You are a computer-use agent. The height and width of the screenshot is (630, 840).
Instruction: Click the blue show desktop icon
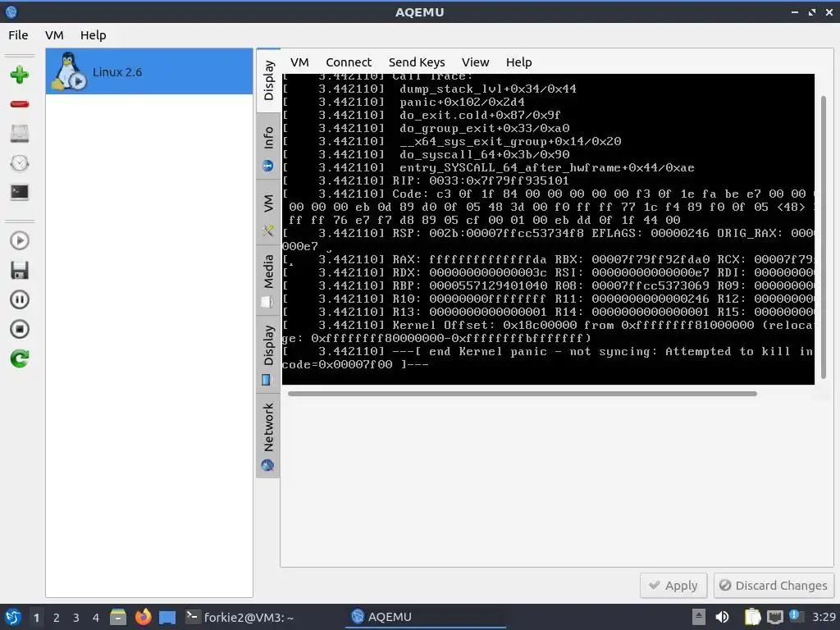[167, 617]
